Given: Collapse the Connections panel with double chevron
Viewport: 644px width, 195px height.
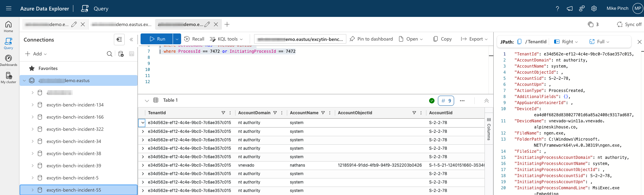Looking at the screenshot, I should 131,40.
